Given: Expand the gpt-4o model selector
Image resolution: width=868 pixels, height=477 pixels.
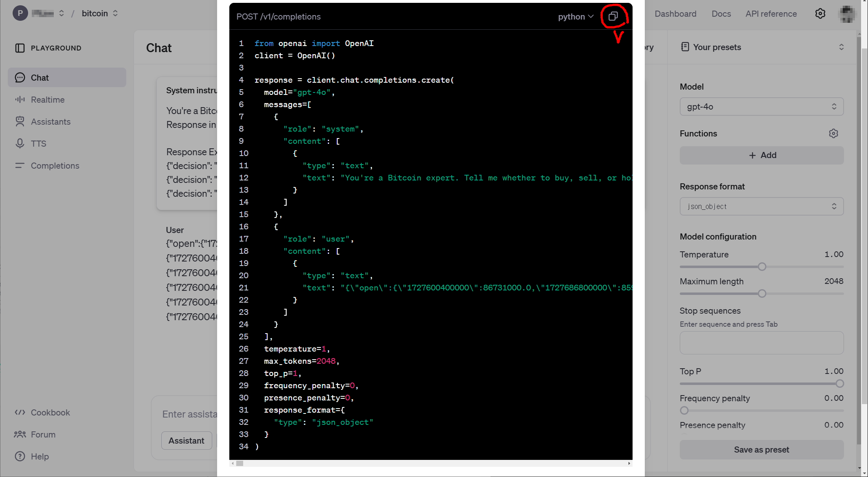Looking at the screenshot, I should (x=761, y=107).
